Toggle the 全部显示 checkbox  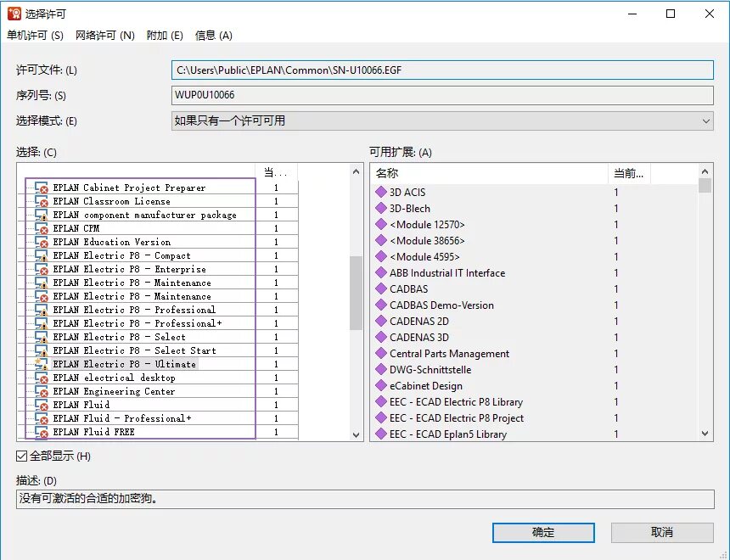pyautogui.click(x=21, y=455)
